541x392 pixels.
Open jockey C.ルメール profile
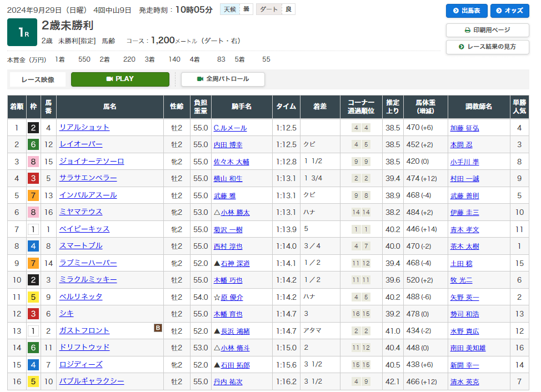230,128
